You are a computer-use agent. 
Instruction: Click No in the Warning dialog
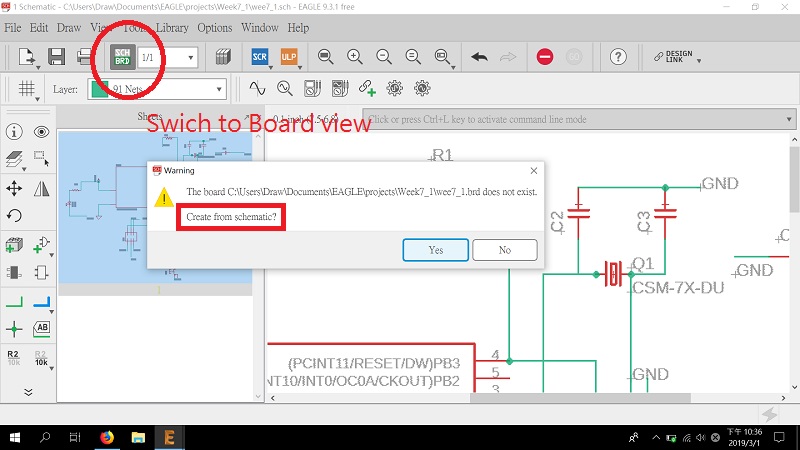click(x=505, y=250)
